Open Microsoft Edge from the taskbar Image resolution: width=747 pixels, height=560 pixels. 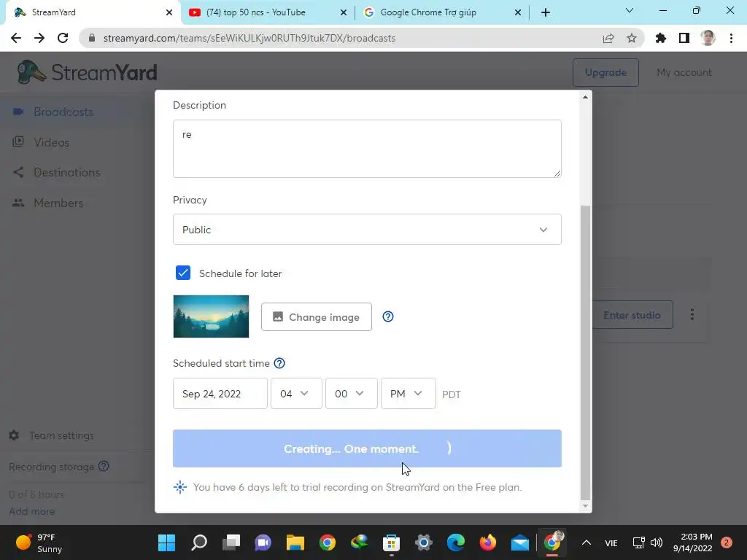[x=455, y=542]
